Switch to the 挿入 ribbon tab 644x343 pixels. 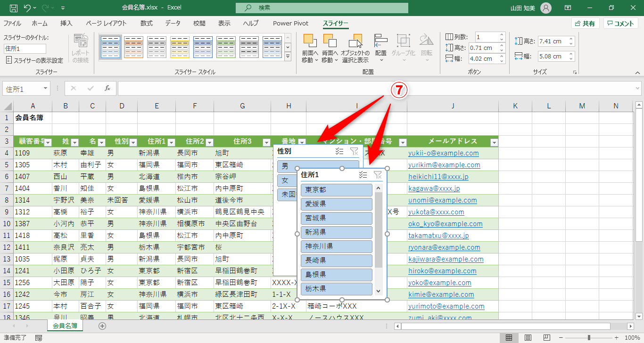[66, 23]
